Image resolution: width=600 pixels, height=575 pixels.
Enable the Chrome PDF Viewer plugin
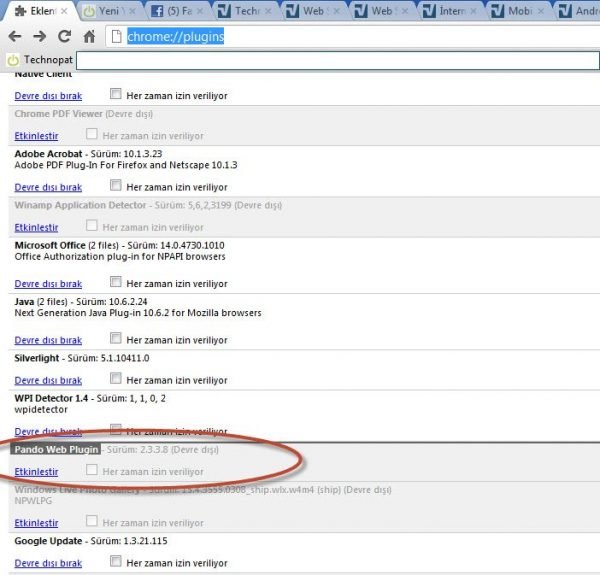click(x=36, y=136)
